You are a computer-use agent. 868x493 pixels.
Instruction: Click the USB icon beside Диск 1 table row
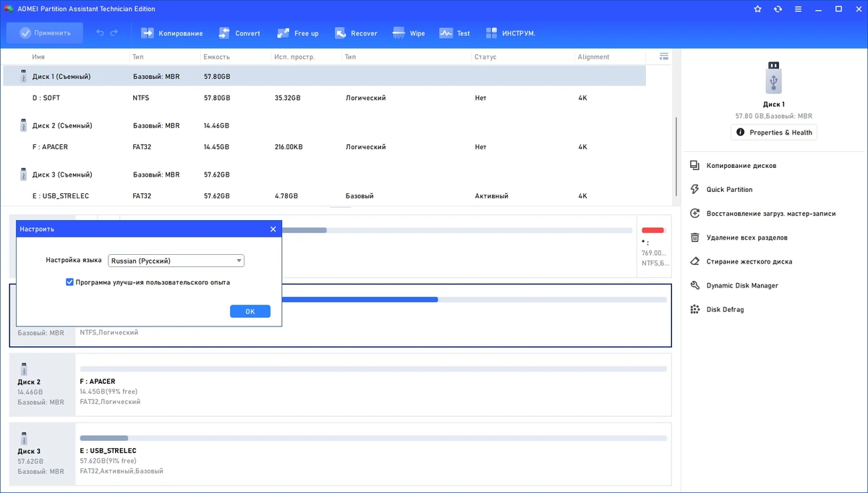23,76
